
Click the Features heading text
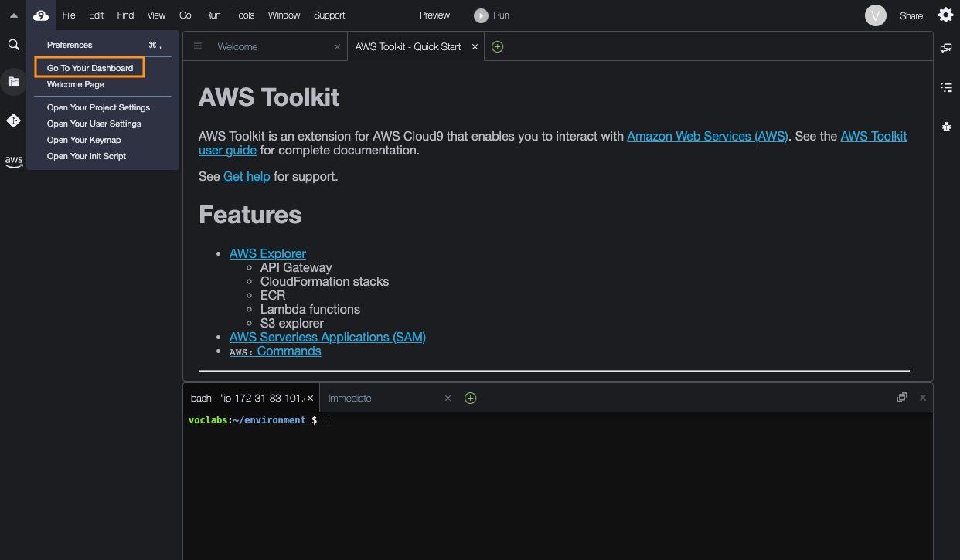[x=250, y=214]
